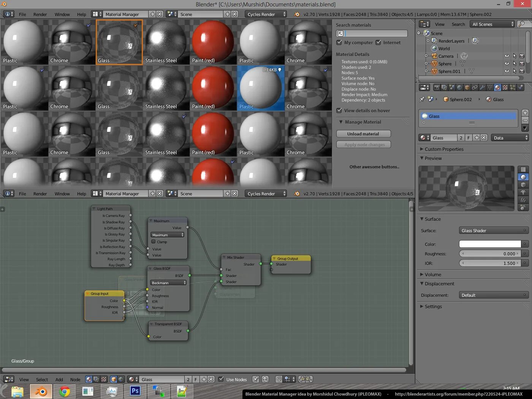This screenshot has height=399, width=532.
Task: Open the File menu in the top header
Action: point(22,14)
